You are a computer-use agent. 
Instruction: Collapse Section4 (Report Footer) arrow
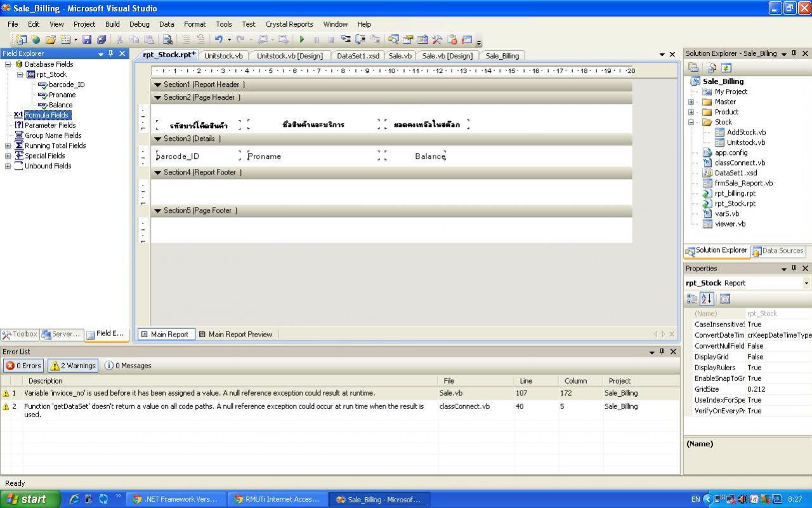158,172
